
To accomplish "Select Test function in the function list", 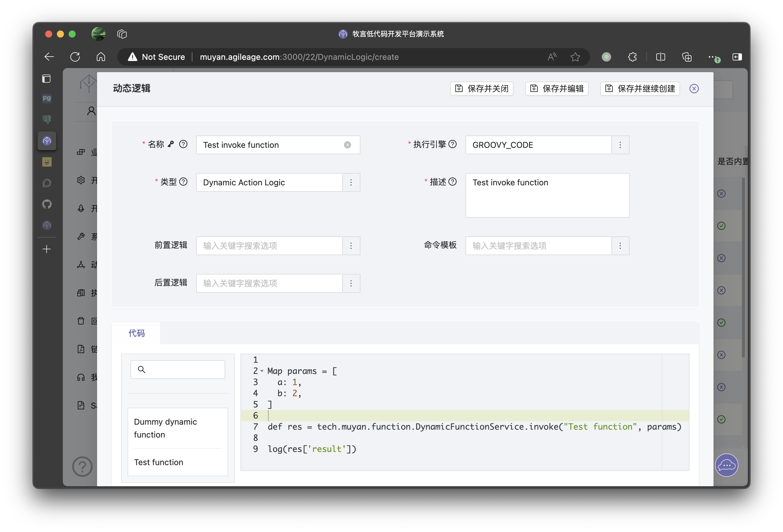I will 158,462.
